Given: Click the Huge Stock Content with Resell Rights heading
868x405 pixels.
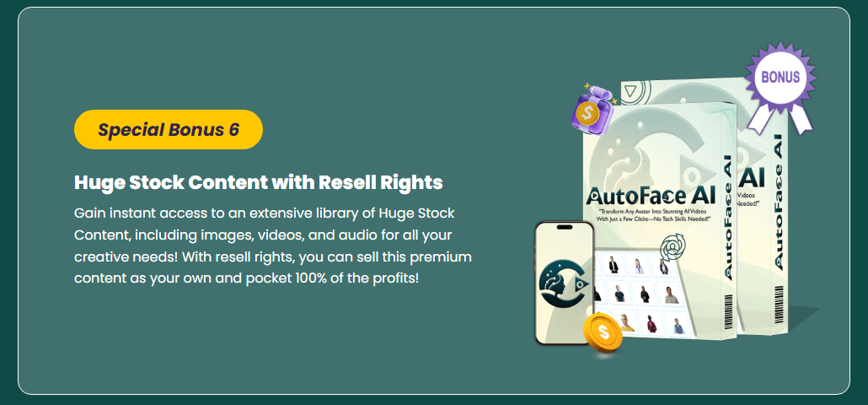Looking at the screenshot, I should pos(259,183).
